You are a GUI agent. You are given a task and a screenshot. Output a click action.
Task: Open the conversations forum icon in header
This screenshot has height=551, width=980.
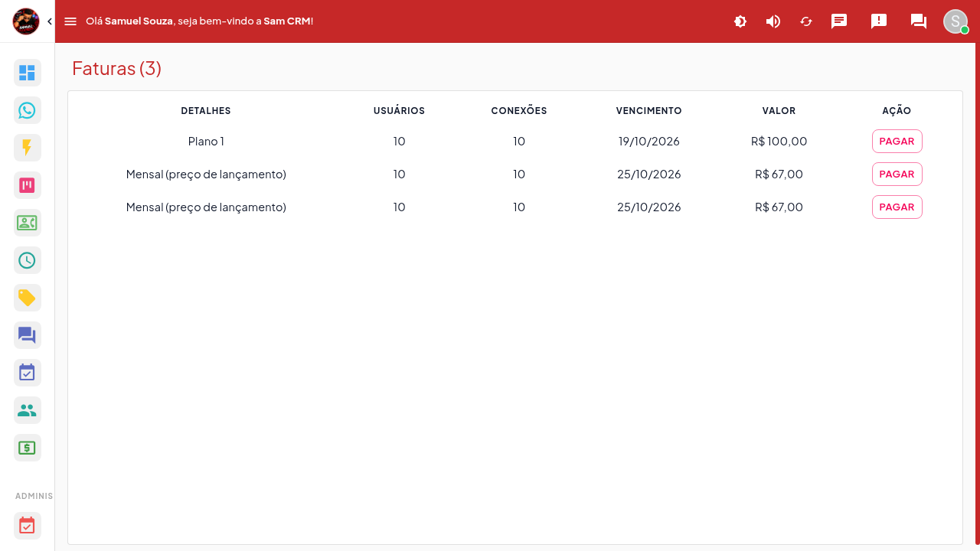[919, 21]
